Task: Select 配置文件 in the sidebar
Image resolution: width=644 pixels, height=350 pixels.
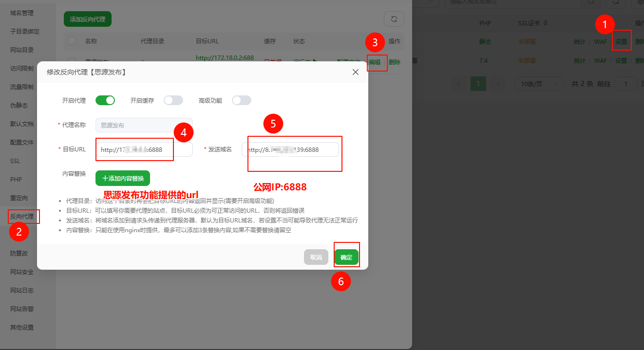Action: [22, 142]
